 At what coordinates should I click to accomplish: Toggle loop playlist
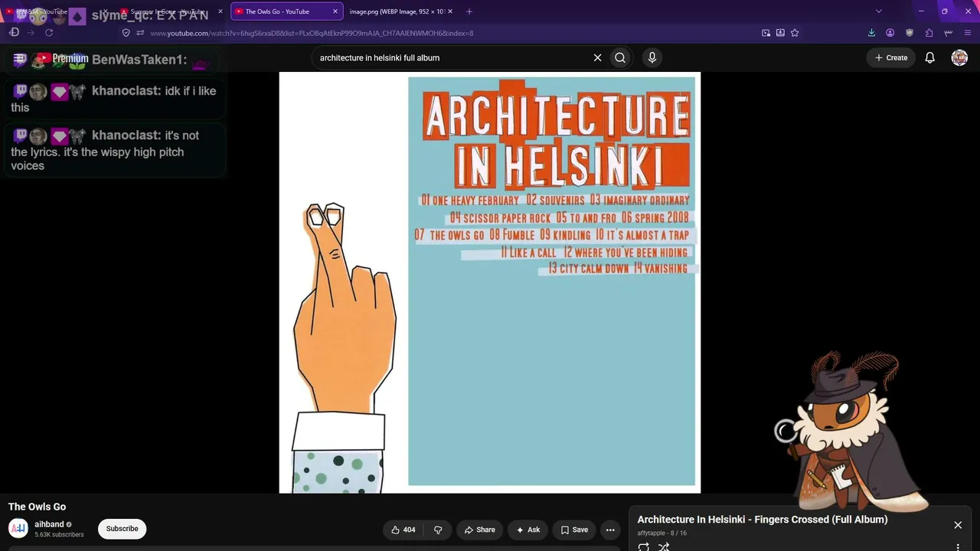tap(644, 546)
